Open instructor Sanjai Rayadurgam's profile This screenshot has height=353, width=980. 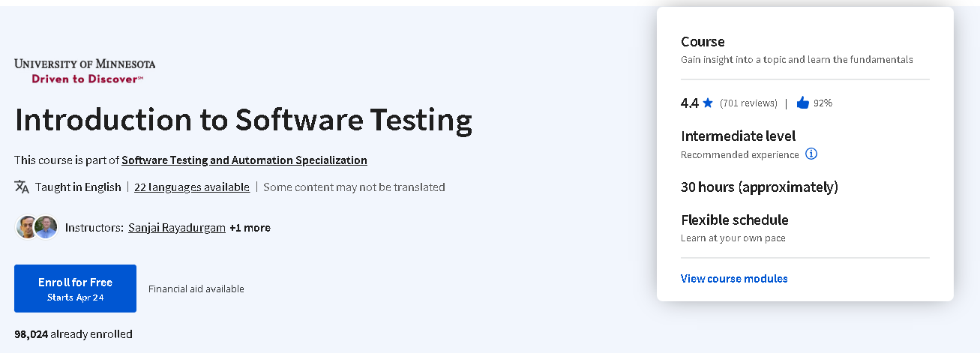tap(177, 228)
